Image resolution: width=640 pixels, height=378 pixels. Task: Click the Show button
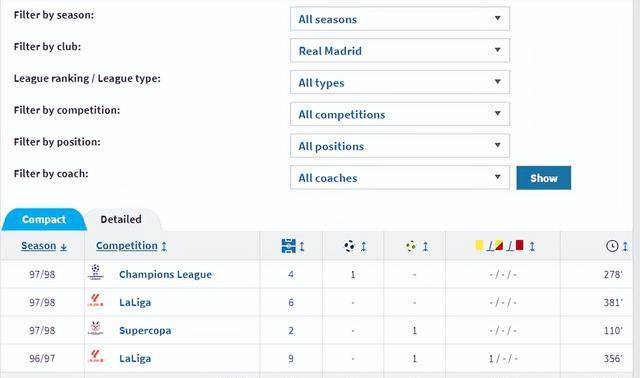click(544, 178)
